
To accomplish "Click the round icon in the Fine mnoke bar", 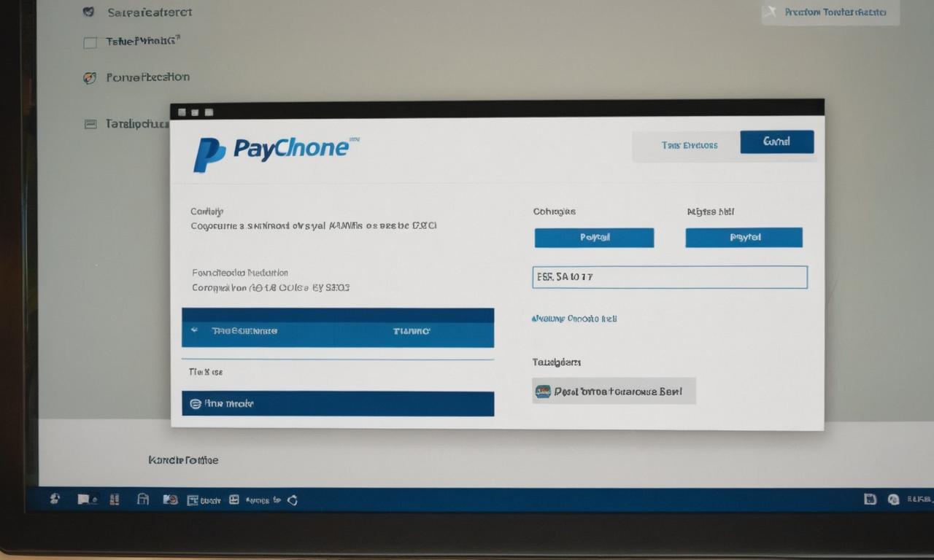I will [x=195, y=403].
